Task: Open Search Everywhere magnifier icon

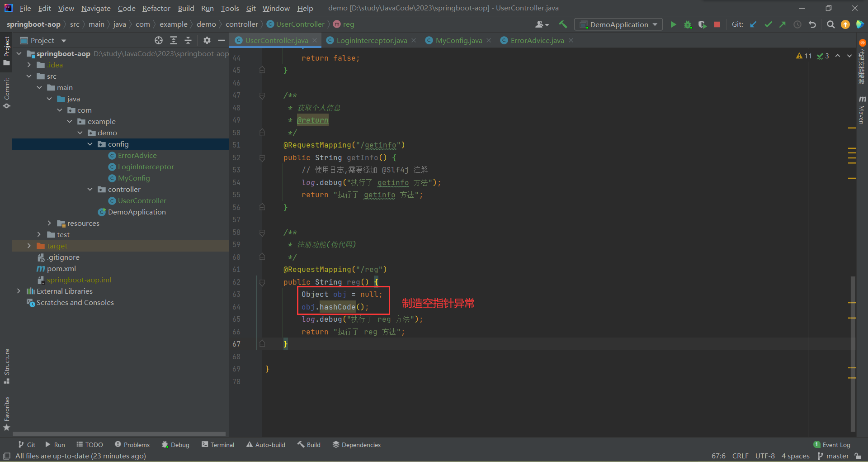Action: (x=830, y=24)
